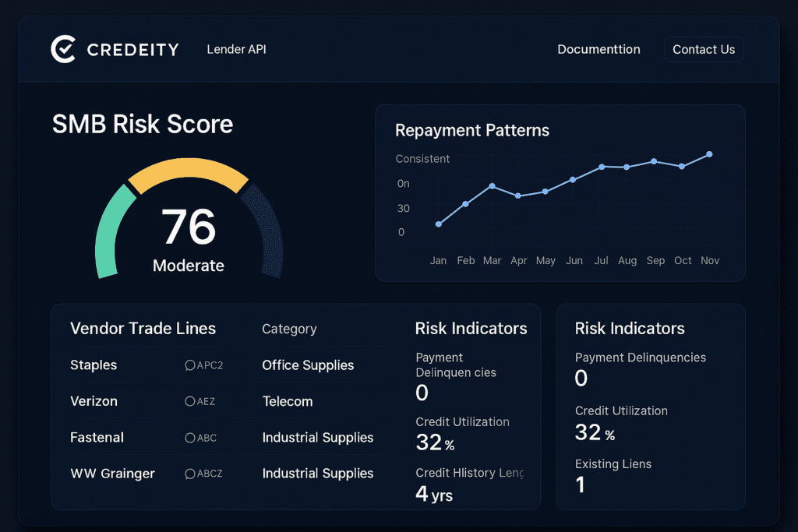Click the Jan data point on chart
This screenshot has height=532, width=798.
(439, 224)
